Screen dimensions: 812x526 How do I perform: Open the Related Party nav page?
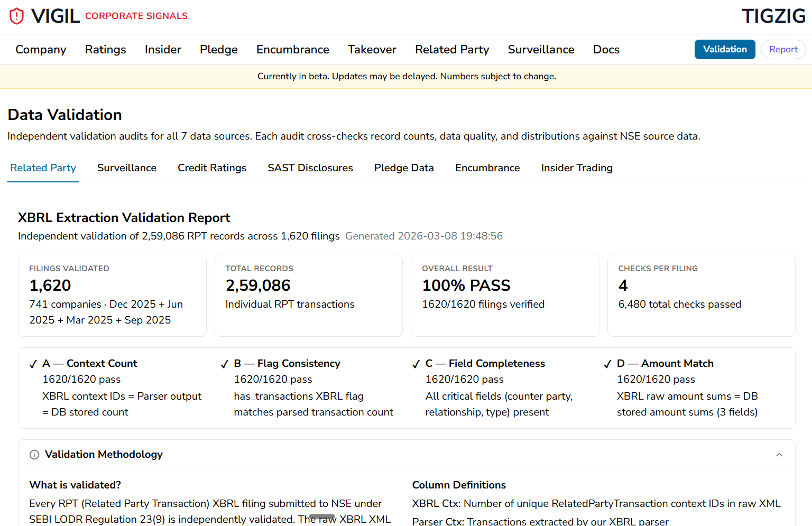(452, 50)
